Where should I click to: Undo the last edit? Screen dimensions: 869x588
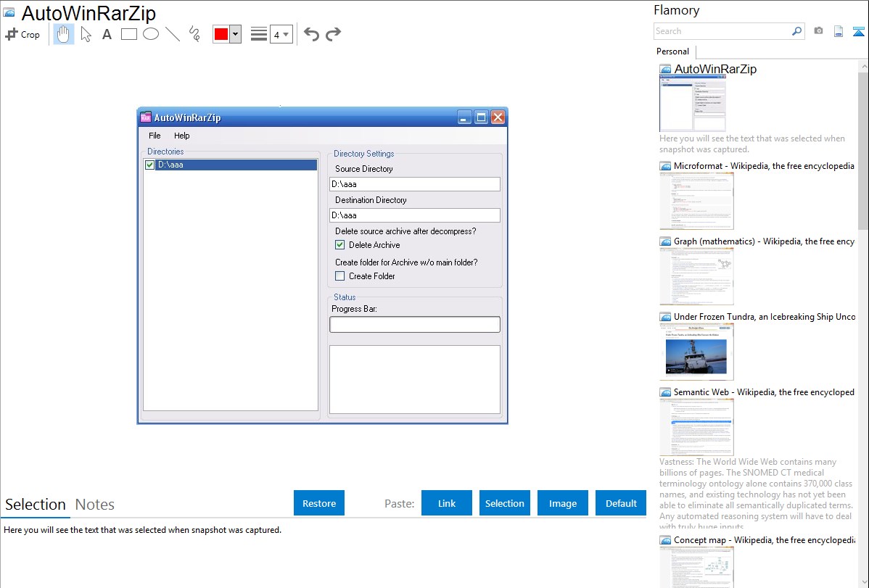click(311, 34)
